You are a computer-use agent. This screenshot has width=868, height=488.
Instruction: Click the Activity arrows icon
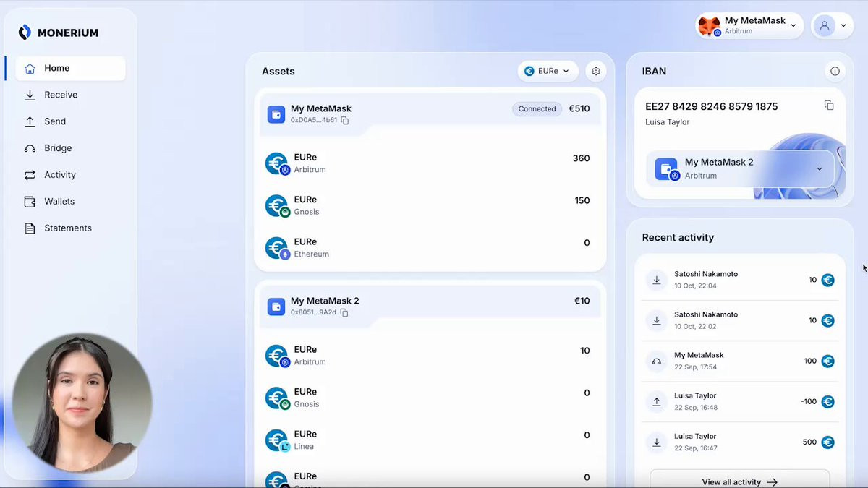click(30, 175)
